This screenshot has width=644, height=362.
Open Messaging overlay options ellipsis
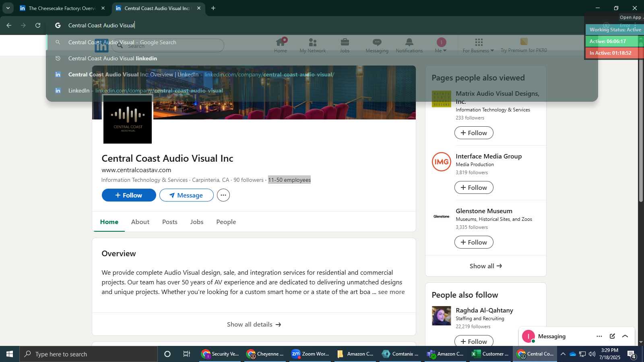(x=599, y=336)
